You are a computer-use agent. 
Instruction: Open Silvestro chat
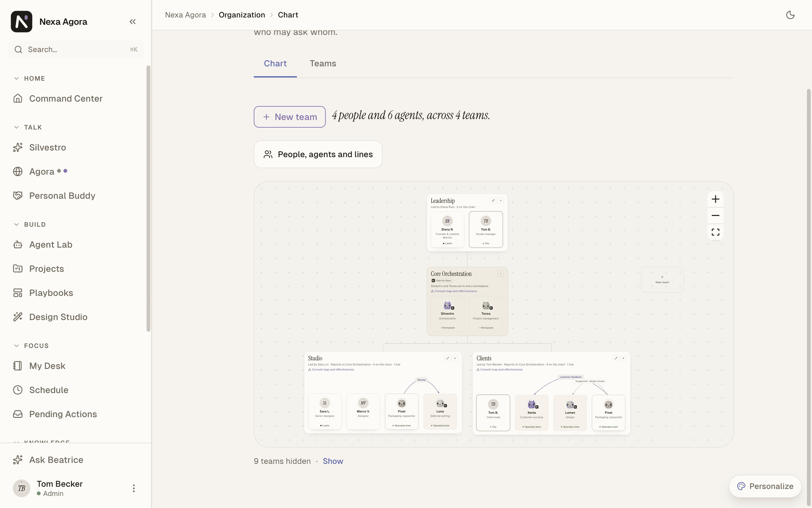click(x=76, y=148)
